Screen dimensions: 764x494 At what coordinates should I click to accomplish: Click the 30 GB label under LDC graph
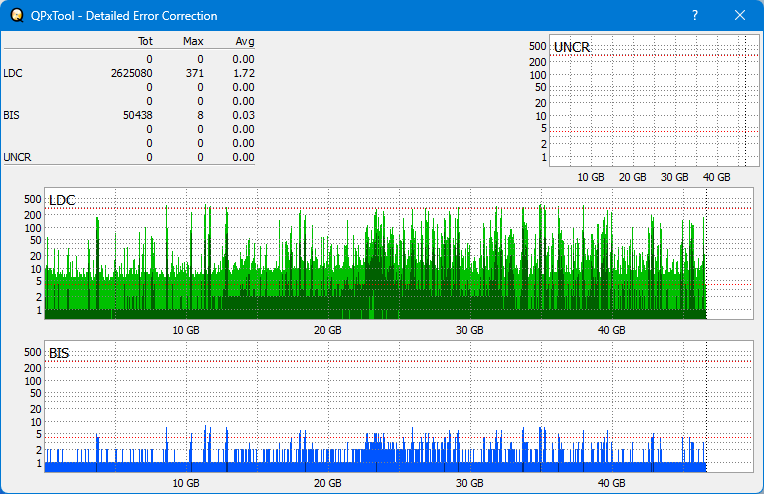(x=470, y=330)
